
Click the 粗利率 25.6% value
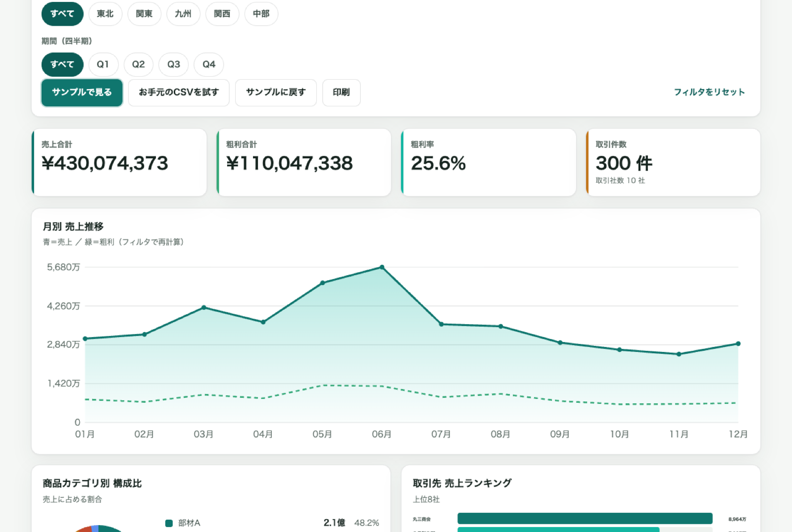[439, 163]
